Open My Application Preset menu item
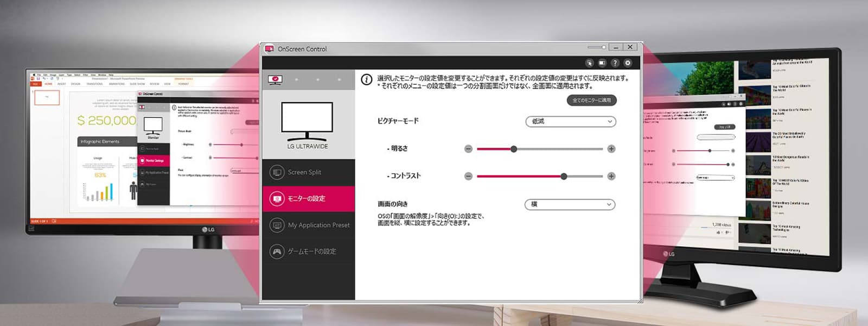868x326 pixels. [308, 225]
